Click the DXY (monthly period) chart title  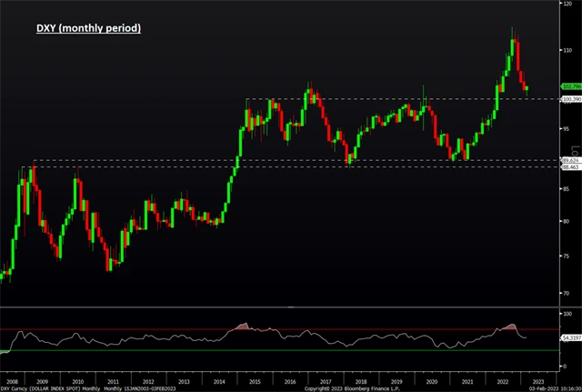89,28
